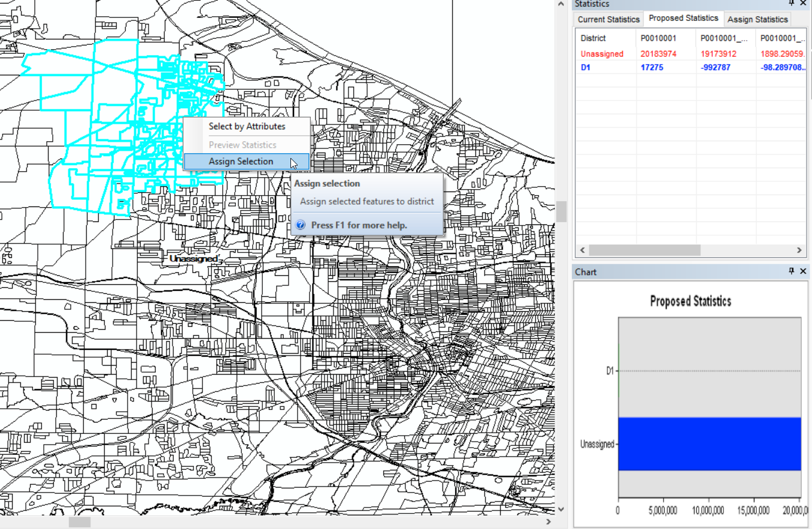Image resolution: width=812 pixels, height=529 pixels.
Task: Click the map's horizontal scrollbar thumb
Action: click(x=79, y=522)
